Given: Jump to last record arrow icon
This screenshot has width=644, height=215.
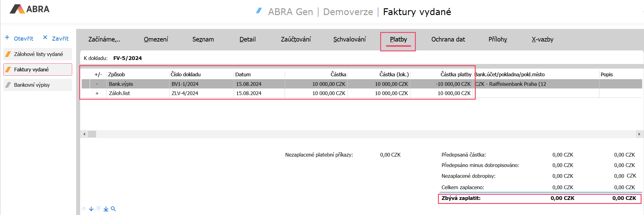Looking at the screenshot, I should 106,209.
